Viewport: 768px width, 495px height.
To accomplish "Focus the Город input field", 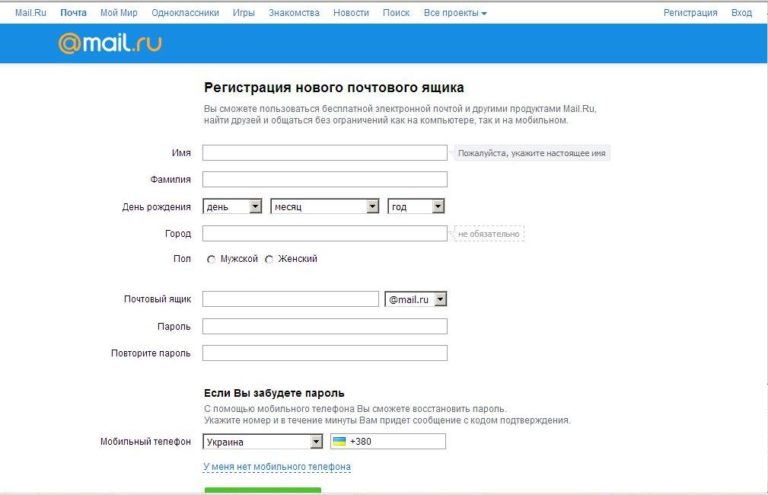I will tap(325, 233).
